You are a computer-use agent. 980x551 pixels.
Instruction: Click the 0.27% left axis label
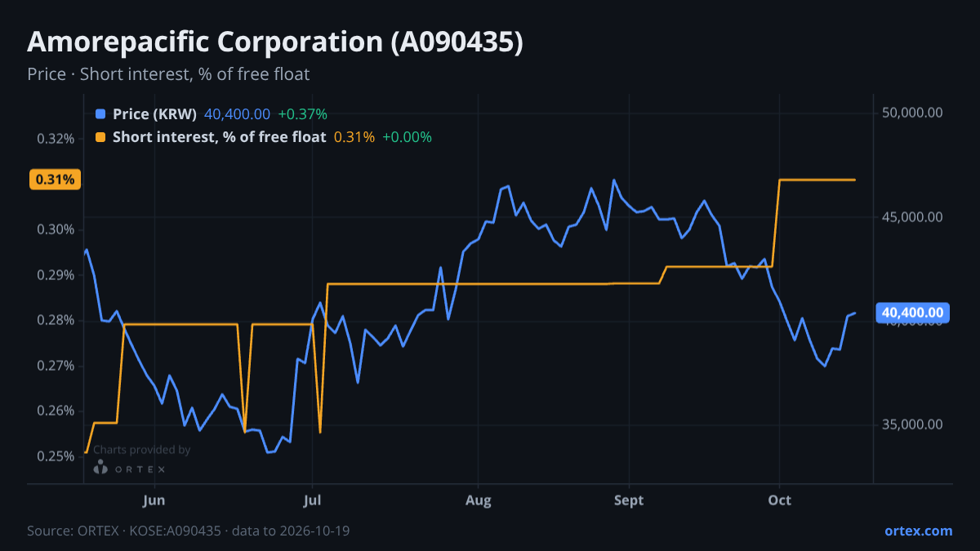click(56, 366)
